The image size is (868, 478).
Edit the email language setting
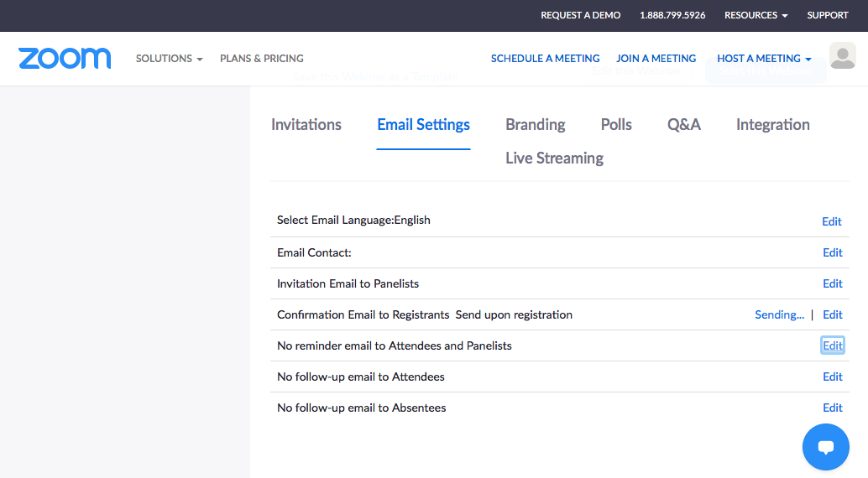pos(831,221)
